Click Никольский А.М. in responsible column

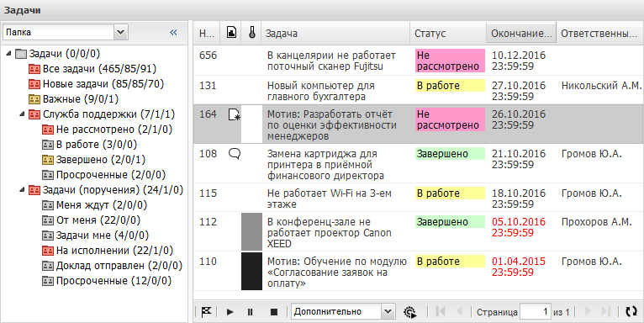601,86
